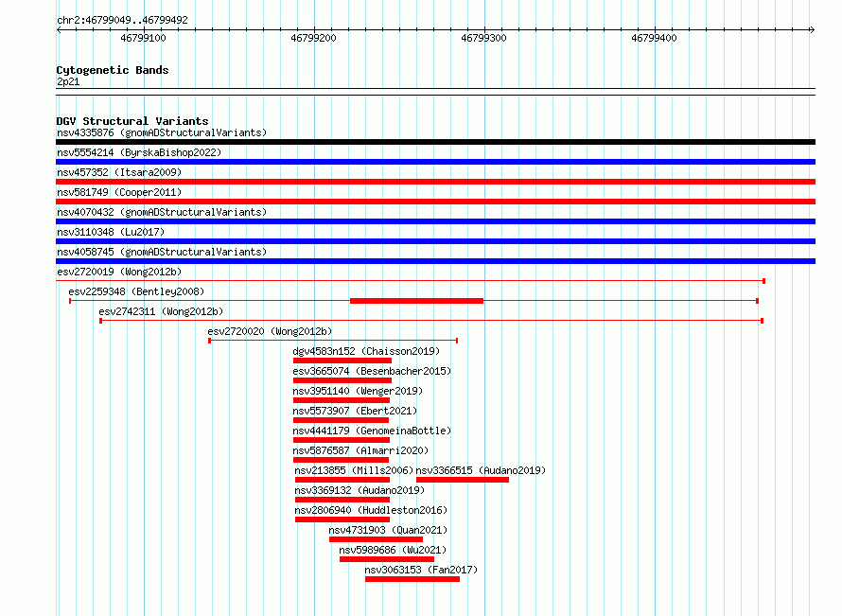This screenshot has width=842, height=616.
Task: Open nsv3366515 (Audano2019) variant label
Action: pos(482,470)
